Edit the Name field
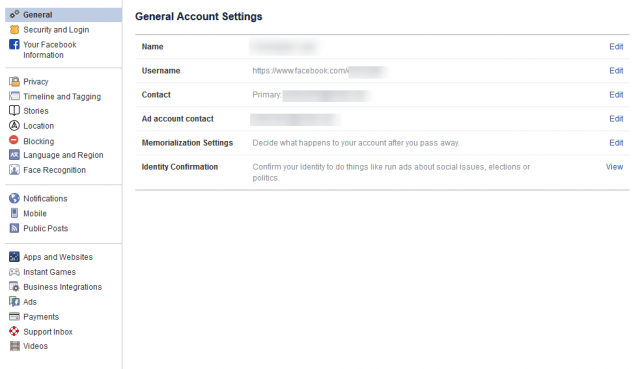Viewport: 640px width, 369px height. tap(616, 47)
